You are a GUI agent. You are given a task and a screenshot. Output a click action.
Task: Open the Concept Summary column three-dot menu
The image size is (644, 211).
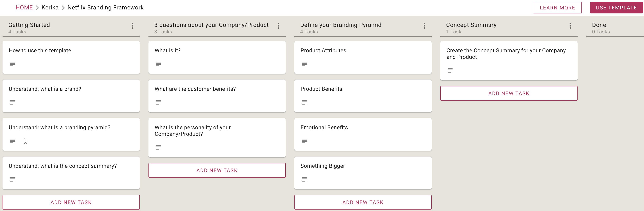click(x=570, y=26)
